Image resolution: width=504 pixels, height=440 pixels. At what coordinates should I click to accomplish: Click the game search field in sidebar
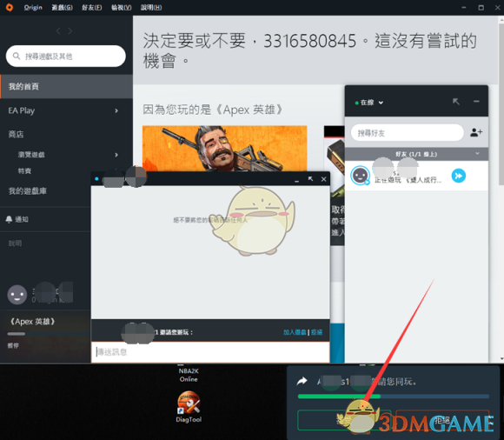(66, 56)
